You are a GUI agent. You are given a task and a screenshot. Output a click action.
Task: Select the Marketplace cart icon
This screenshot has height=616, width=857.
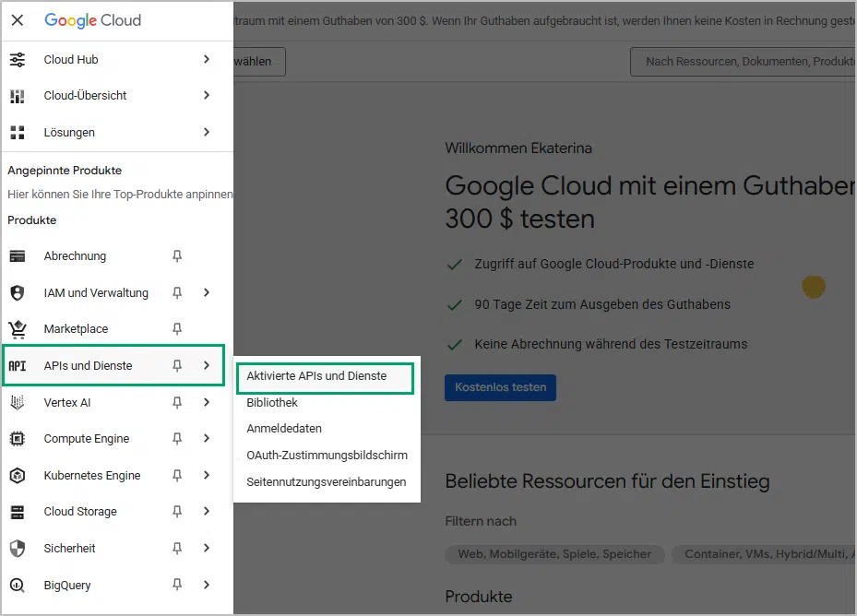point(18,329)
